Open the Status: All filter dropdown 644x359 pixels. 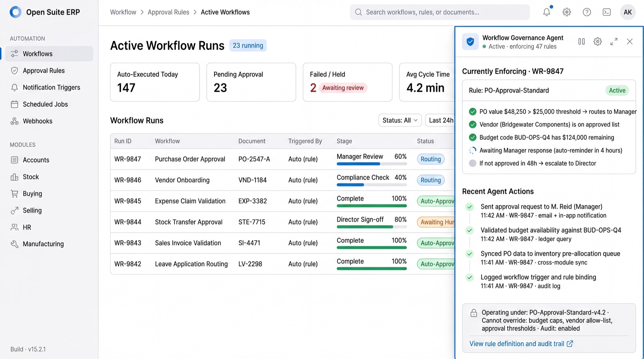point(400,120)
